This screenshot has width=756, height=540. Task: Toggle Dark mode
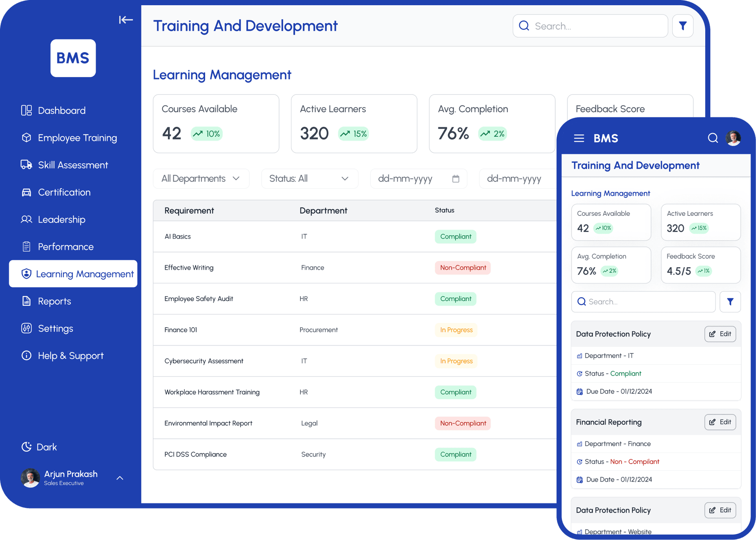pyautogui.click(x=39, y=447)
